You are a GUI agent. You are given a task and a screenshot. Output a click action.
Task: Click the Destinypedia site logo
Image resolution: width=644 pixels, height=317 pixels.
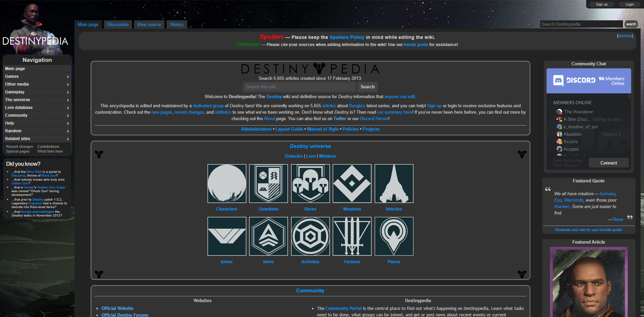coord(36,29)
